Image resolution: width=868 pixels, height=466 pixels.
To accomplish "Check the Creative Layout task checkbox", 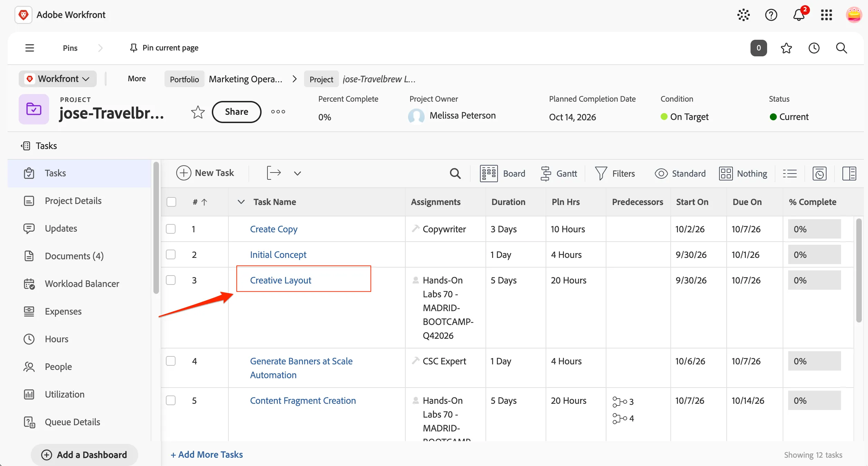I will point(171,280).
